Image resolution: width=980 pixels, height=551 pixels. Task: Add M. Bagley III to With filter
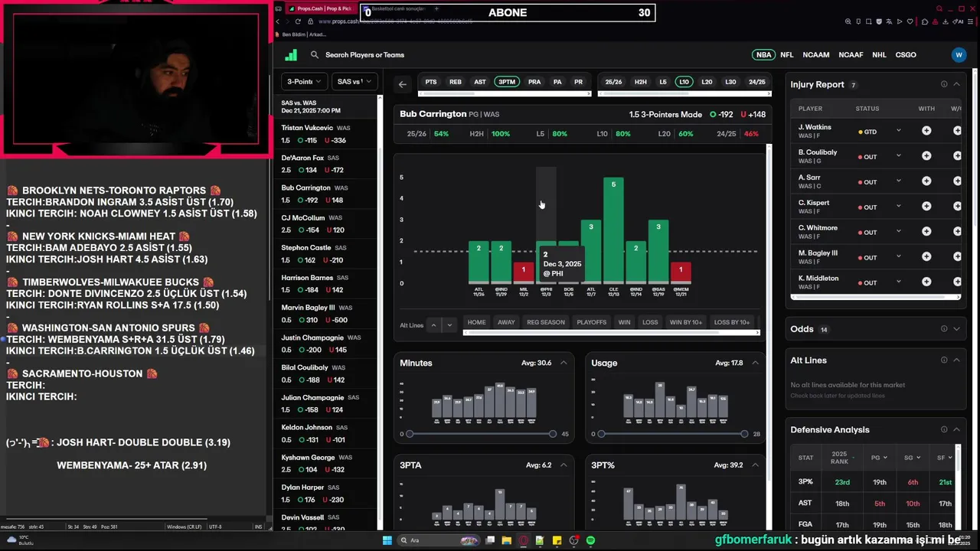click(x=926, y=257)
